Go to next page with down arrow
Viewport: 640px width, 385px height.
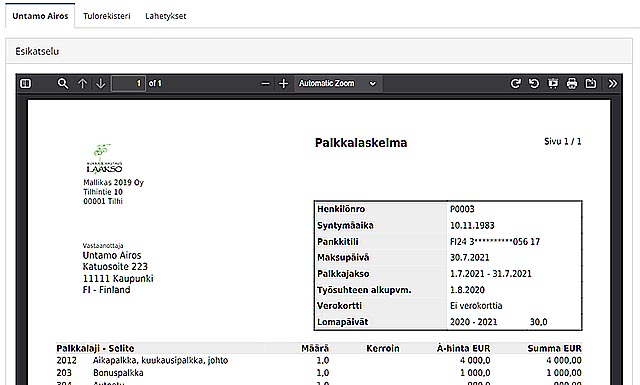pyautogui.click(x=100, y=84)
